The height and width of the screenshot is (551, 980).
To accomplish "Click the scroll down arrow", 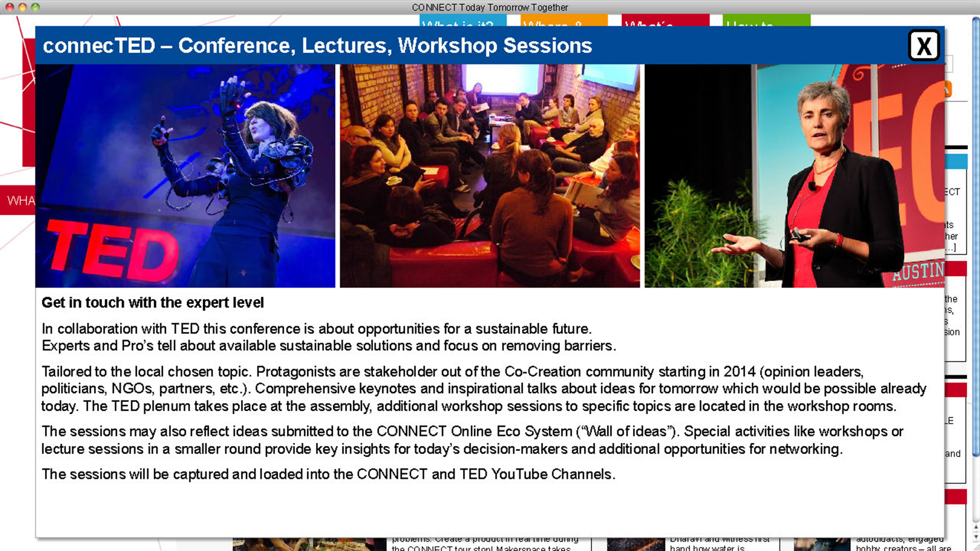I will [975, 537].
